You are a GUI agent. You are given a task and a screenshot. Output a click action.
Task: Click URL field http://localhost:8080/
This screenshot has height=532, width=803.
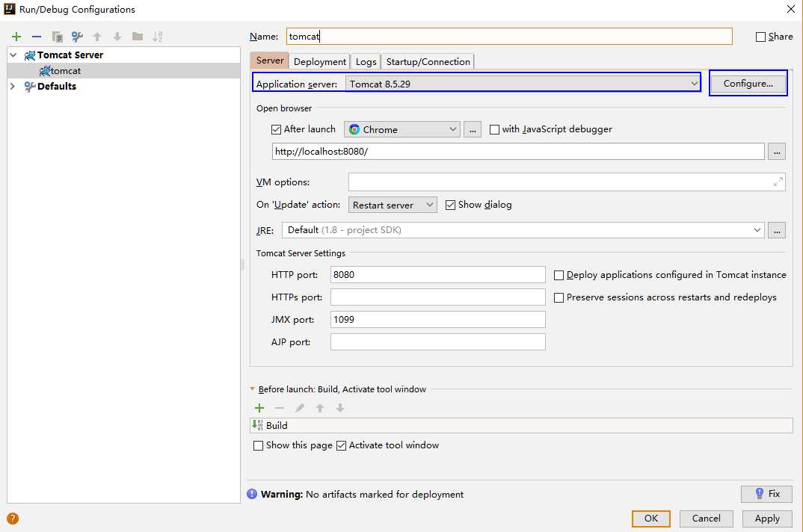(x=517, y=152)
